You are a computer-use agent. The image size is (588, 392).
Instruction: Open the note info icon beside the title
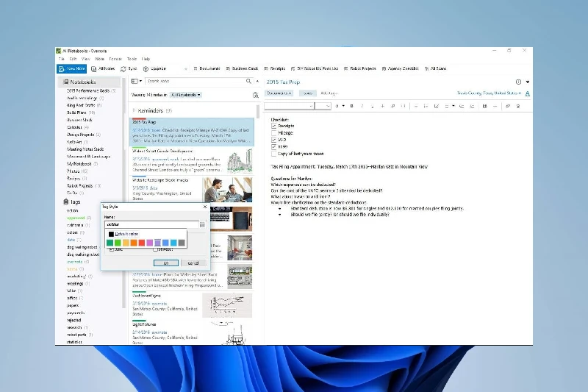[518, 82]
